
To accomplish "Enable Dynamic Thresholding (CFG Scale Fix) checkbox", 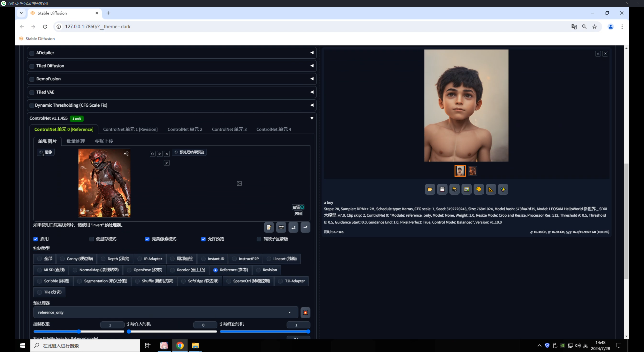I will tap(32, 105).
